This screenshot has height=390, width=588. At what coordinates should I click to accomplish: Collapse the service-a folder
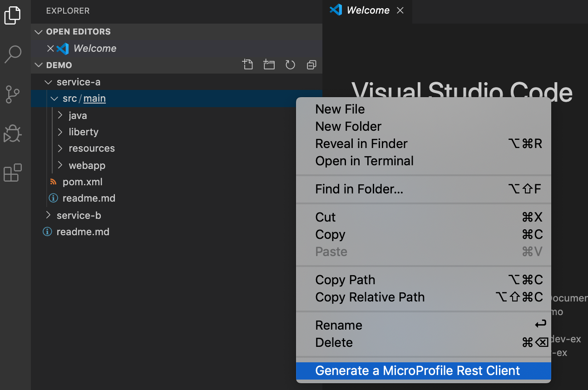[x=48, y=82]
